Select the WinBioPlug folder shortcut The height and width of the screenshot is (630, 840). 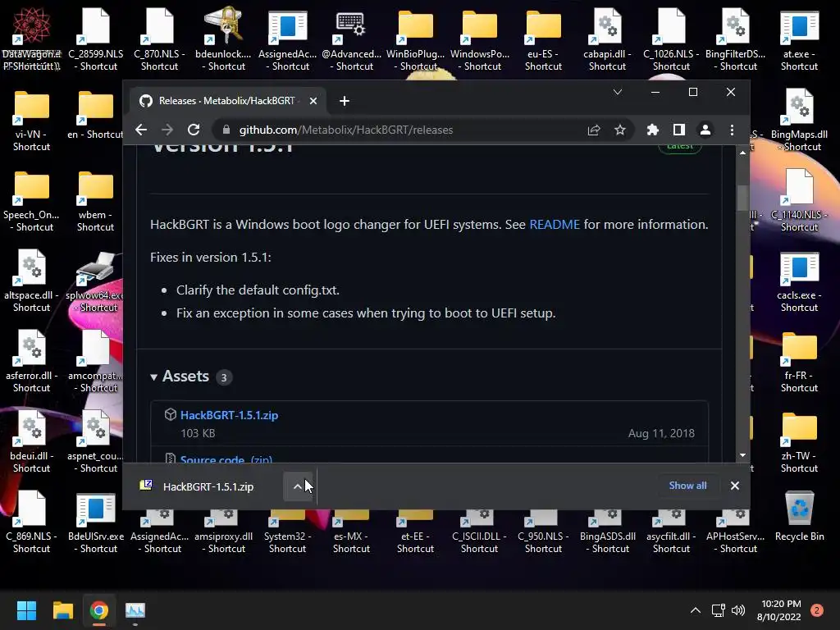(415, 39)
